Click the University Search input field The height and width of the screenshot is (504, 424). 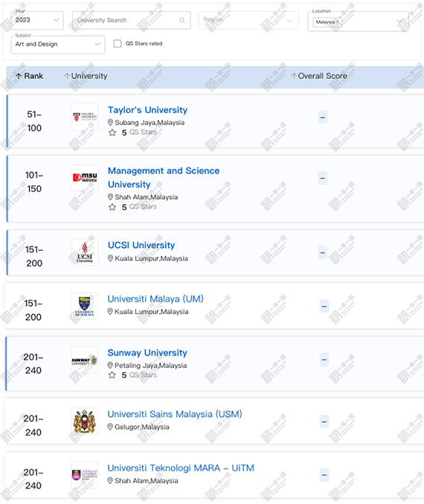[x=132, y=20]
